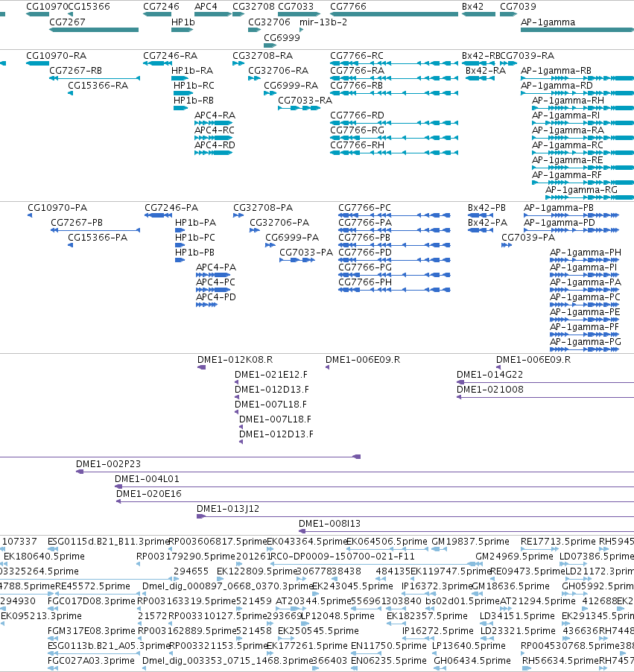Click clone DME1-021O08
634x672 pixels.
[490, 390]
